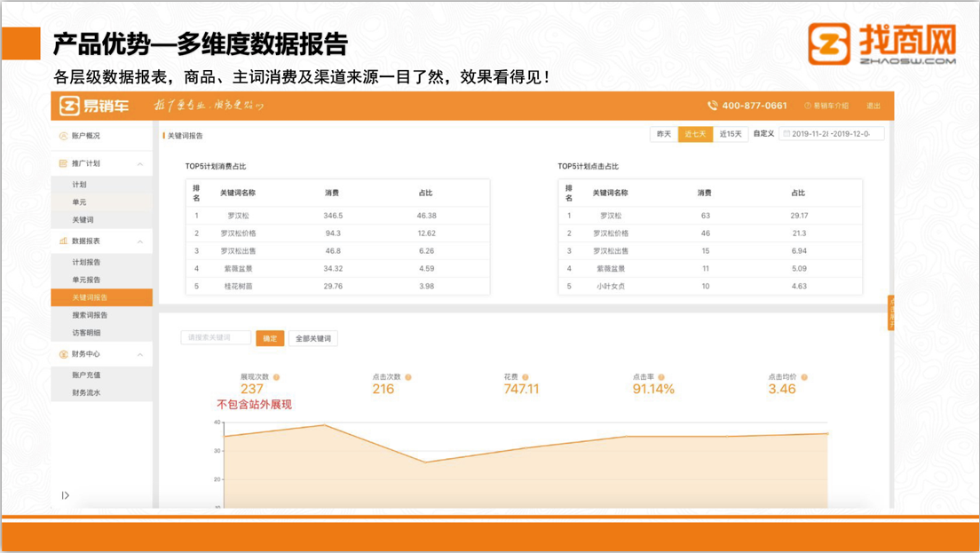Open 搜索词报告 in sidebar
The image size is (980, 553).
coord(90,315)
